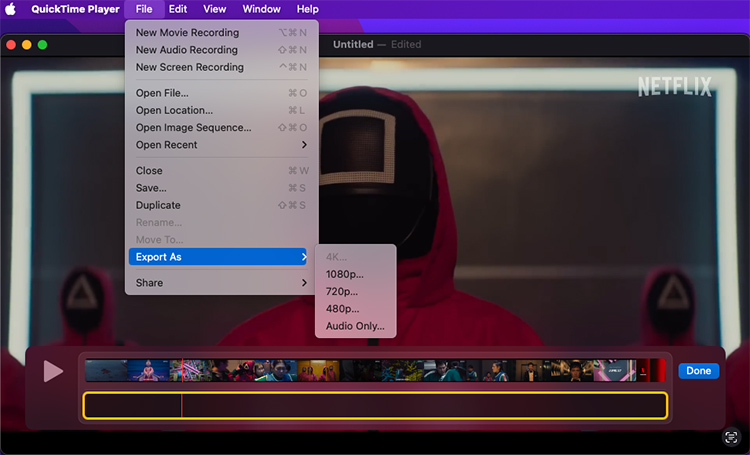Close the File menu in menu bar

click(143, 9)
